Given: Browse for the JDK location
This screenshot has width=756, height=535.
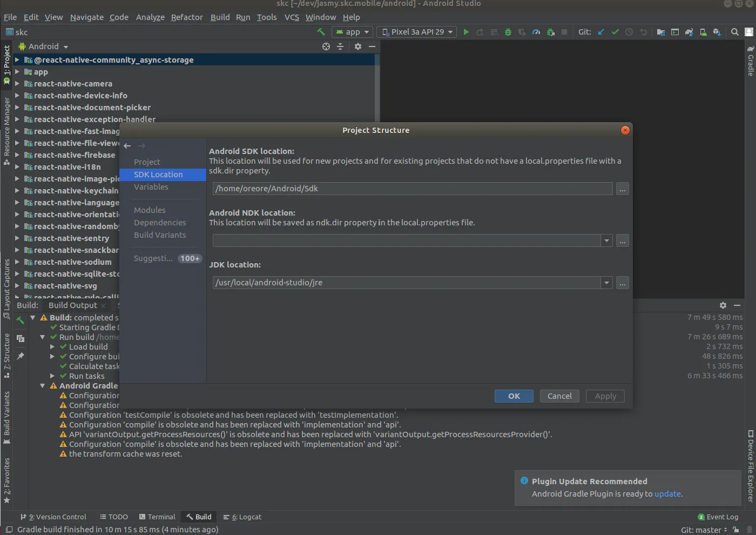Looking at the screenshot, I should tap(623, 283).
